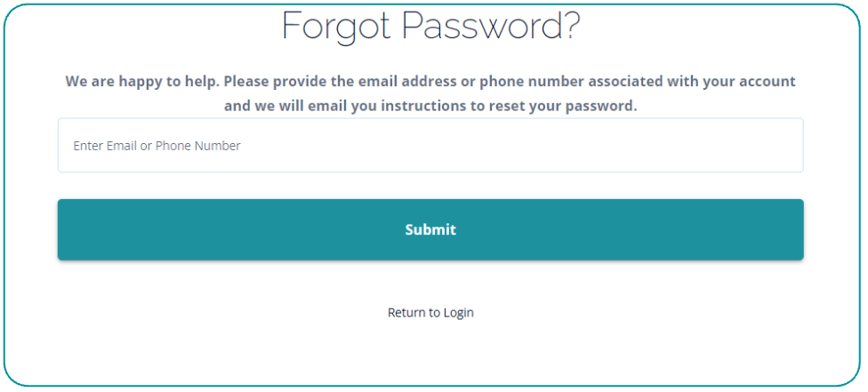Screen dimensions: 868x392
Task: Click the large Forgot Password? title
Action: click(430, 27)
